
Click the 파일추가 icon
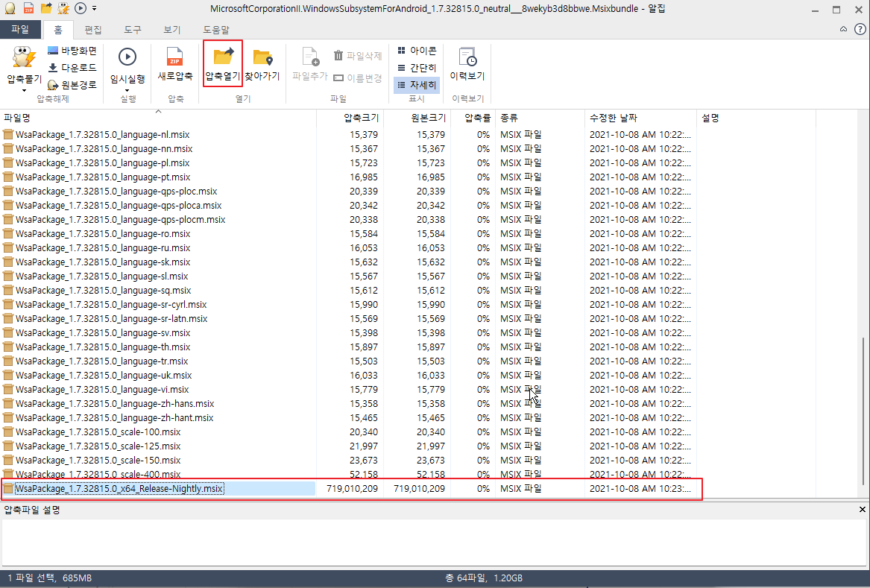(x=310, y=57)
